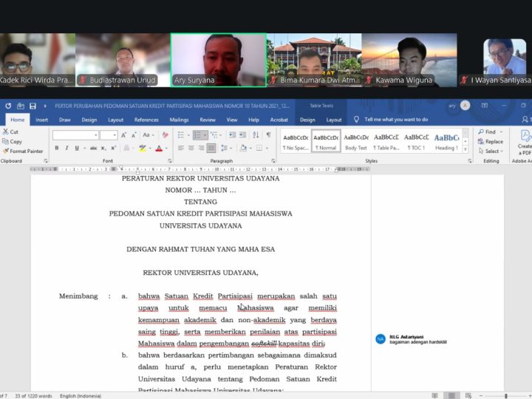Viewport: 532px width, 399px height.
Task: Adjust the zoom slider in status bar
Action: pos(506,395)
